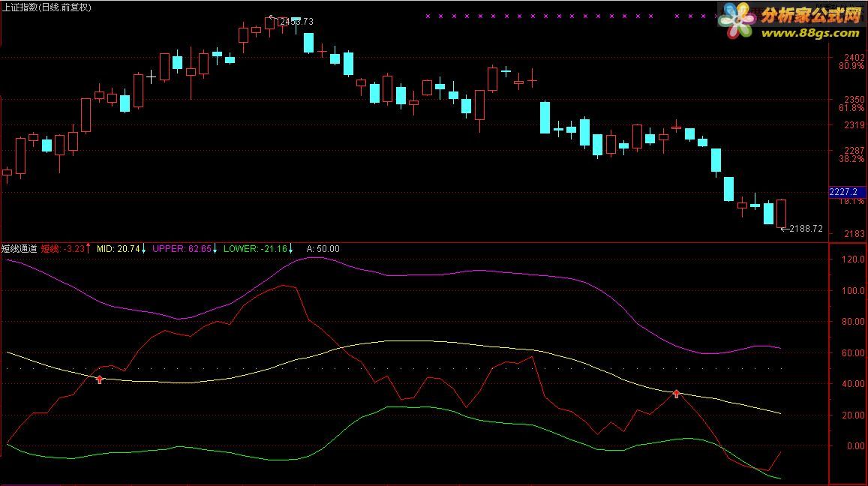The image size is (868, 486).
Task: Click the red arrow marker on the falling MID line
Action: [x=677, y=394]
